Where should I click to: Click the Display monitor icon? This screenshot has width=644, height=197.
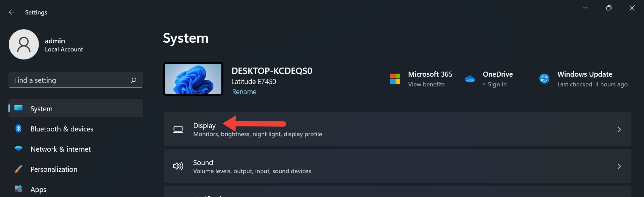pos(178,129)
